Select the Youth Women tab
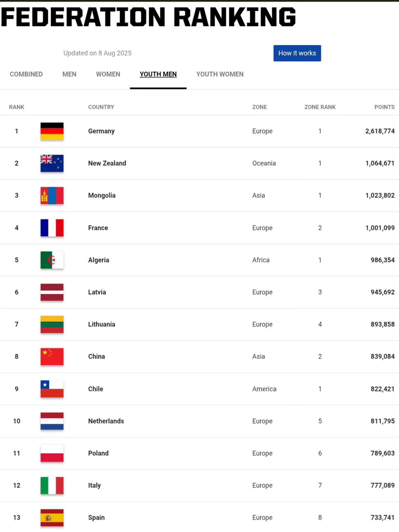The image size is (399, 532). 220,74
